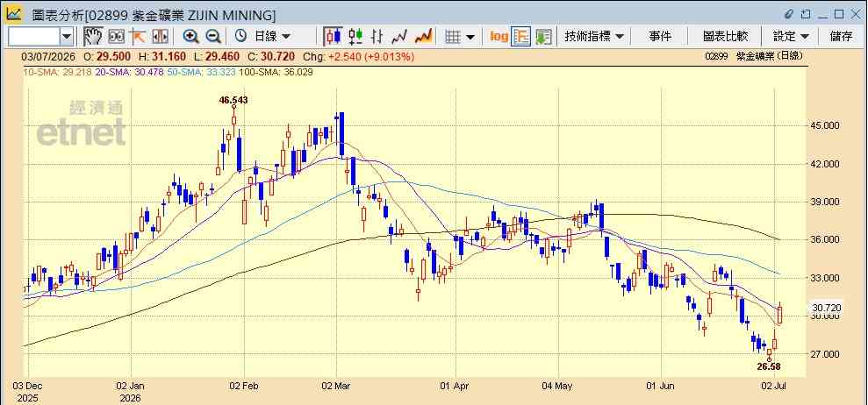Click the green arrow export icon

pyautogui.click(x=543, y=37)
